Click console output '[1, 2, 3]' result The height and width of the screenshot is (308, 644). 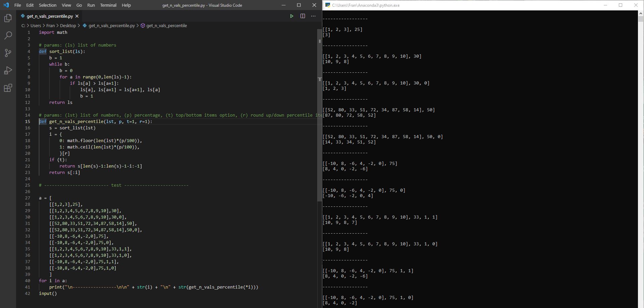point(334,88)
